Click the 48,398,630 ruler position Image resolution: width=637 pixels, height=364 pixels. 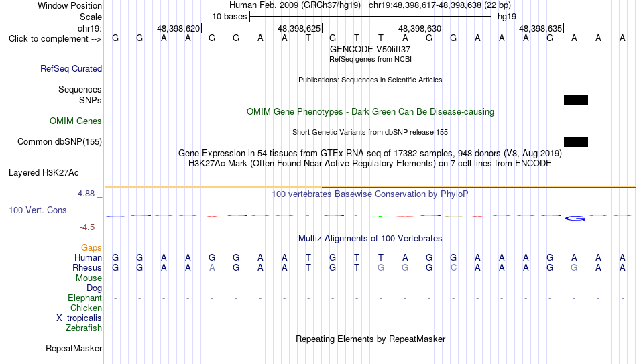click(x=420, y=28)
